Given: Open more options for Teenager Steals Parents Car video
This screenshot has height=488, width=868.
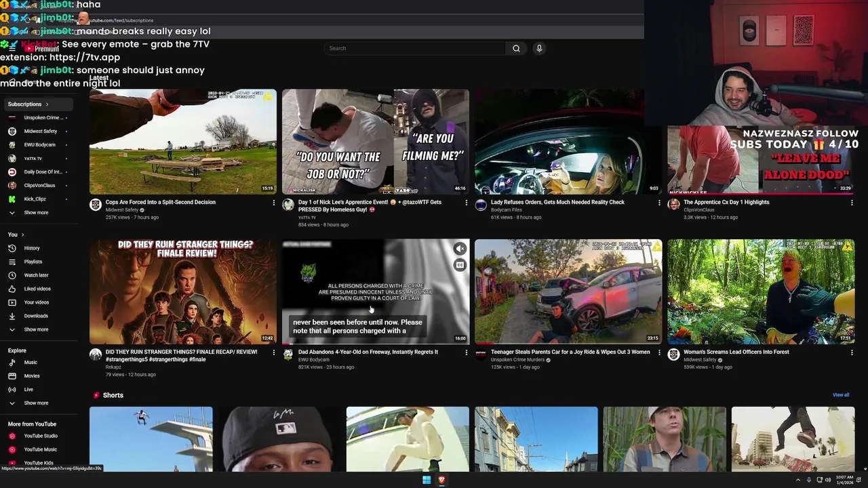Looking at the screenshot, I should click(x=659, y=352).
